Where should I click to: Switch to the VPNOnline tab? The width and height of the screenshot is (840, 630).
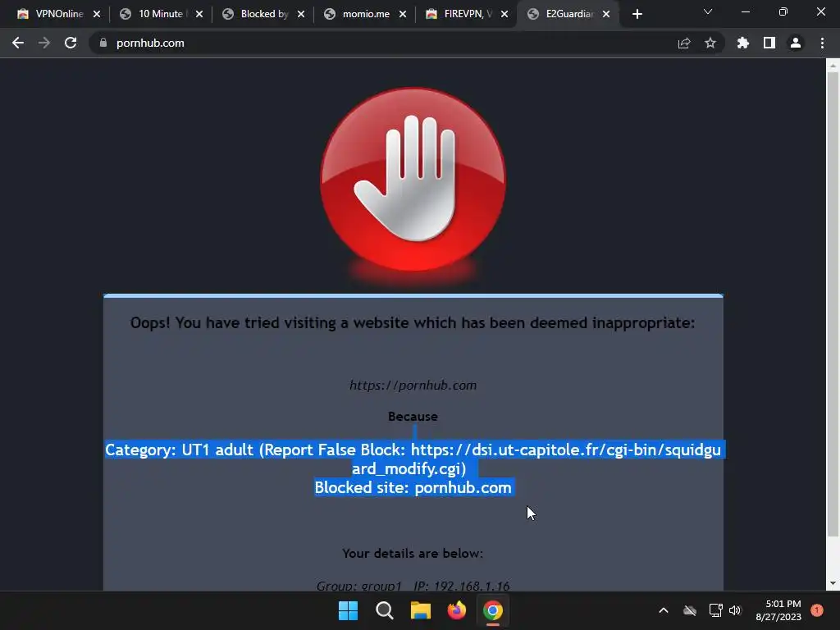click(x=59, y=14)
